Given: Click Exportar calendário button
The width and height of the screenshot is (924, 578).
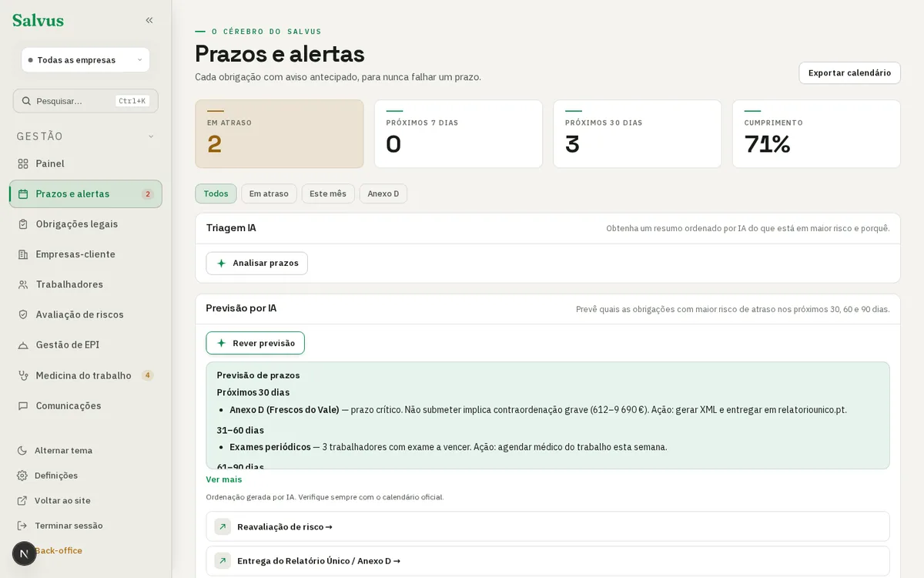Looking at the screenshot, I should [849, 73].
